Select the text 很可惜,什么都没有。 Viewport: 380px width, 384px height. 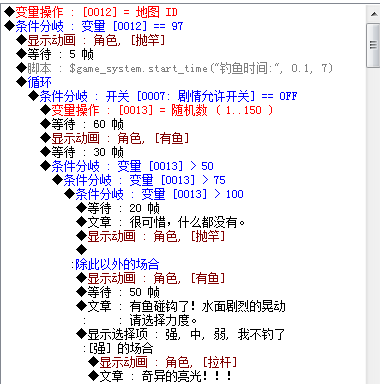[x=188, y=222]
